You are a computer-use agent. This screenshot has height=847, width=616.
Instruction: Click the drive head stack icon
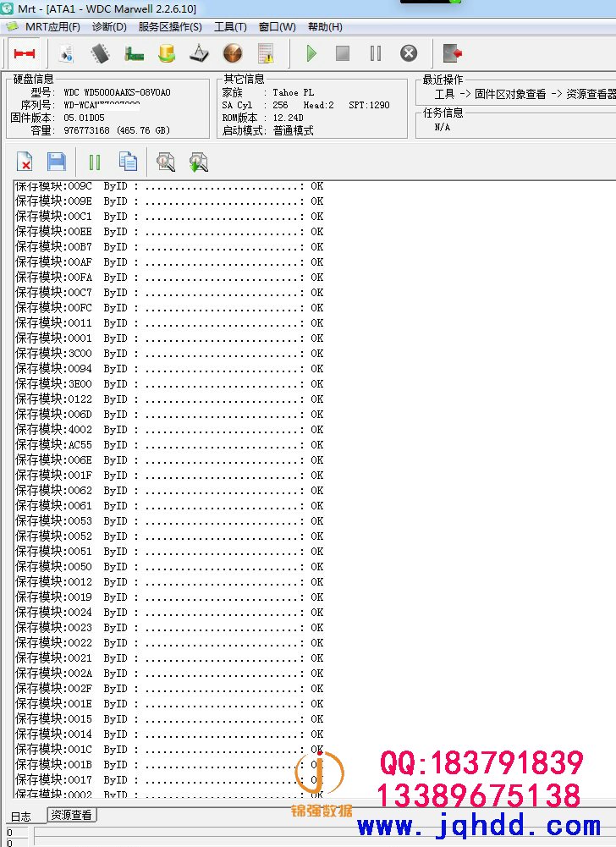click(200, 53)
